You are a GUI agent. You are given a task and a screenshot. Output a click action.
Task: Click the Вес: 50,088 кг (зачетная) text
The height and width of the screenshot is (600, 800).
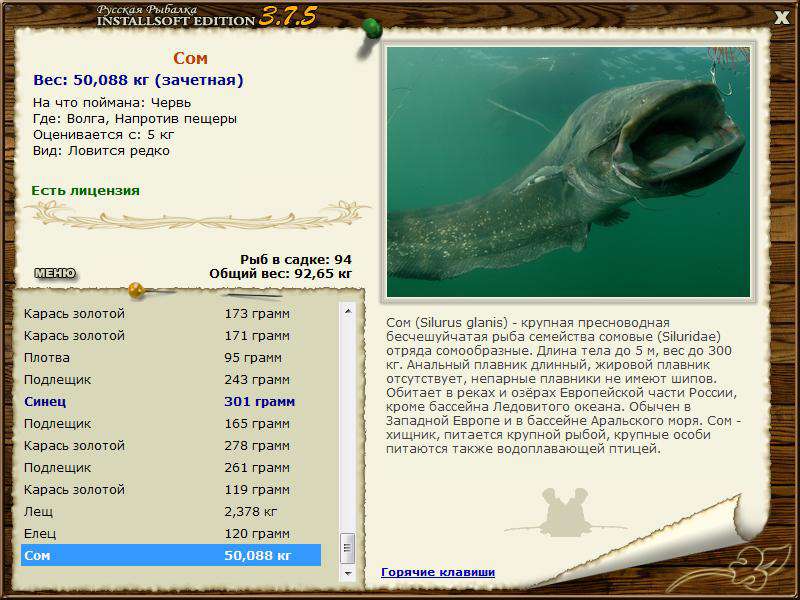click(138, 80)
